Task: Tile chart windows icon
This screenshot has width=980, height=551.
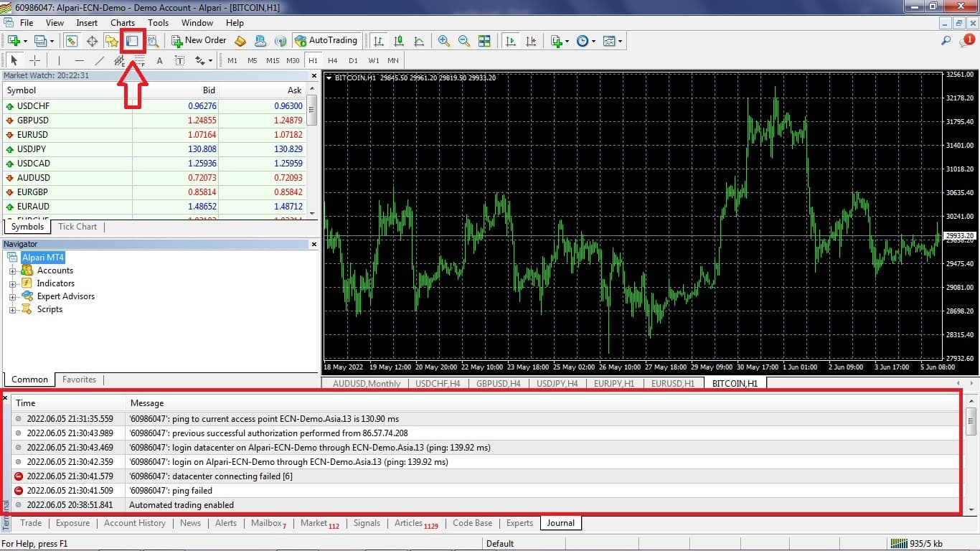Action: point(484,41)
